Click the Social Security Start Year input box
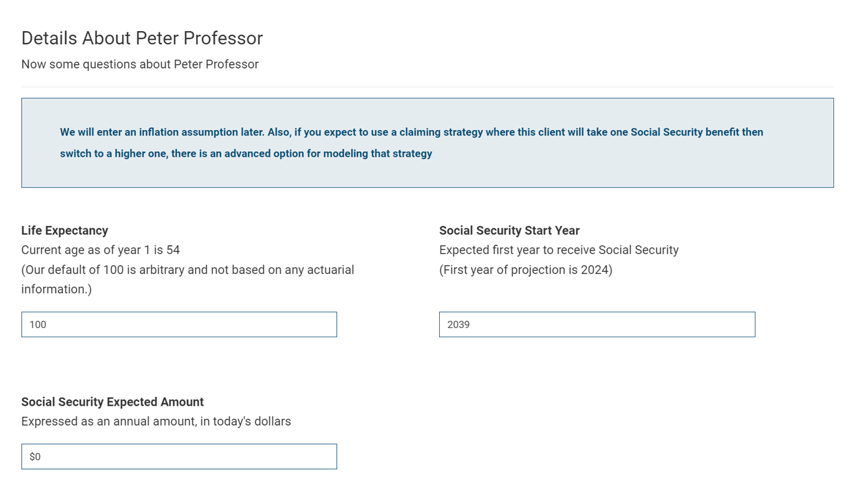Screen dimensions: 857x504 pyautogui.click(x=597, y=324)
